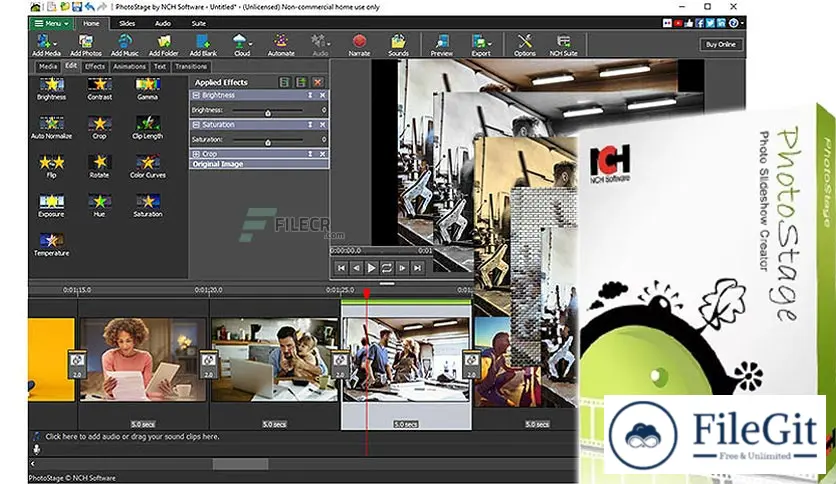Click the red delete icon in Applied Effects
This screenshot has width=836, height=484.
(x=318, y=82)
